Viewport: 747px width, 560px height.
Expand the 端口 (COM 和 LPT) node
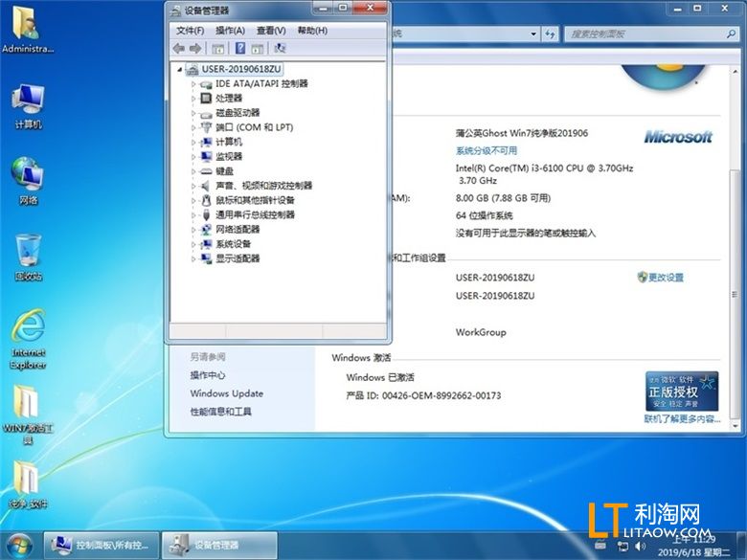(x=193, y=127)
